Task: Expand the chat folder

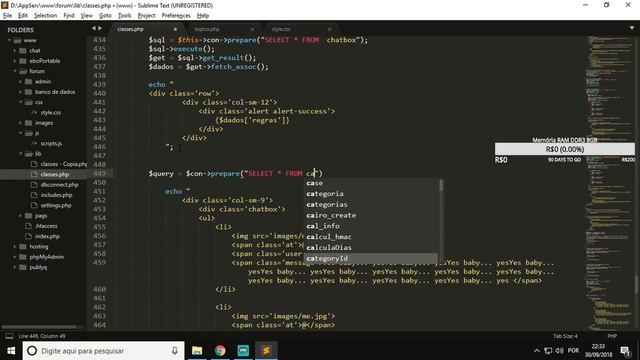Action: (x=15, y=51)
